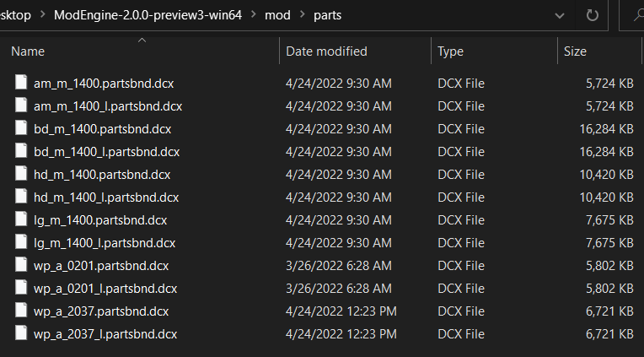The image size is (644, 357).
Task: Sort files by the Size column
Action: click(x=575, y=51)
